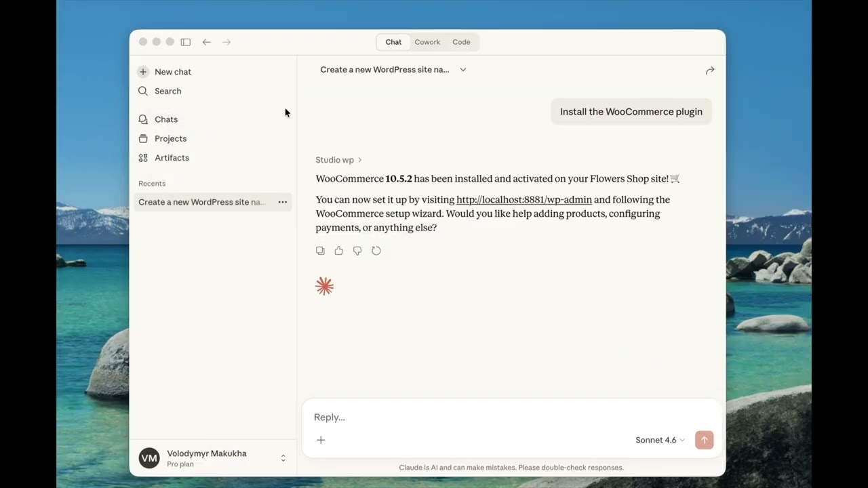This screenshot has width=868, height=488.
Task: Open options for the recent chat
Action: coord(283,202)
